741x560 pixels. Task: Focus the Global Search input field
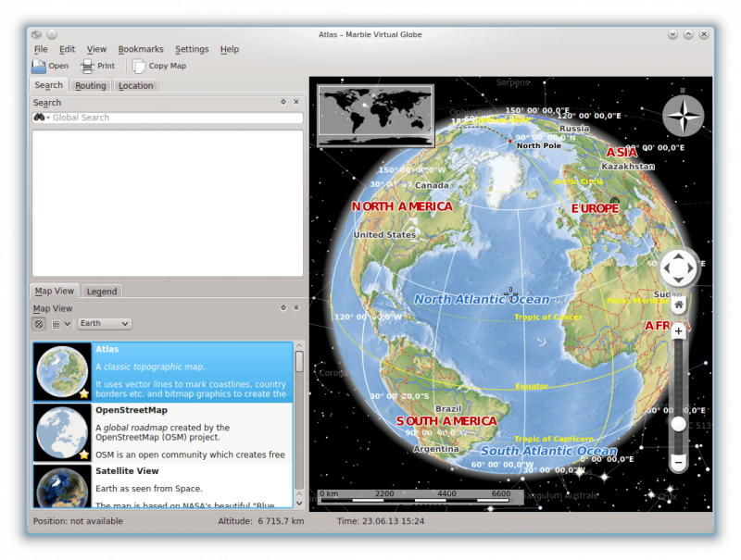pyautogui.click(x=168, y=118)
